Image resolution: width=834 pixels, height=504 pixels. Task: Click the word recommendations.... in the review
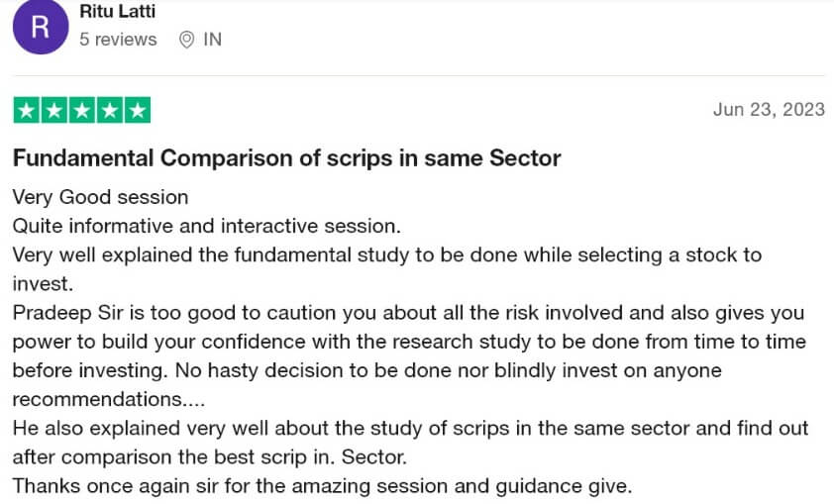tap(98, 400)
